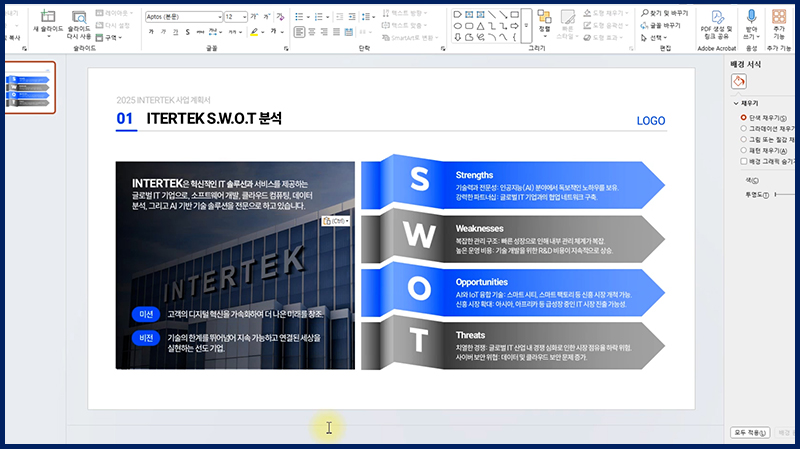The image size is (800, 449).
Task: Click the 비전 blue pill label
Action: click(x=146, y=338)
